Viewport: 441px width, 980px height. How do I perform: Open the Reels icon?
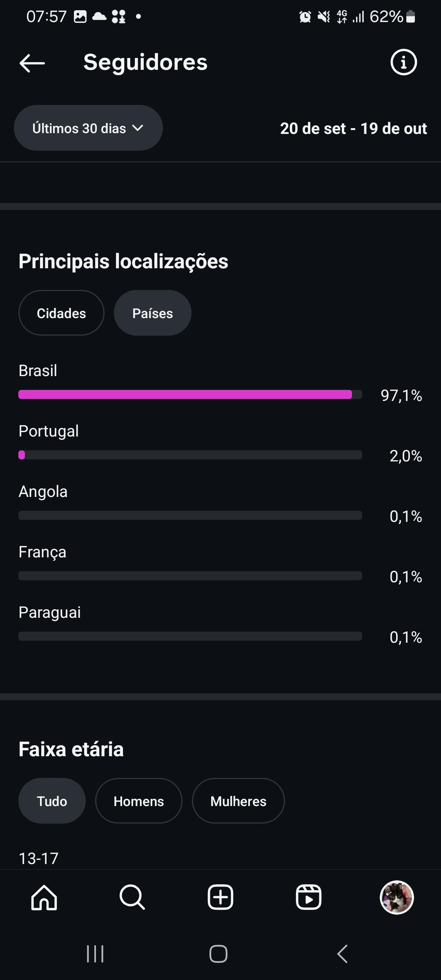point(308,898)
